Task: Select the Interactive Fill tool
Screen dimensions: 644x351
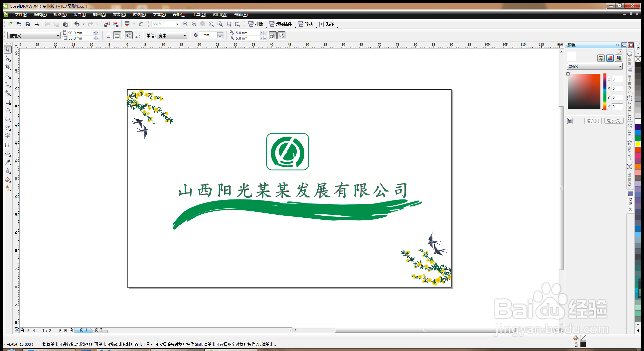Action: click(x=8, y=188)
